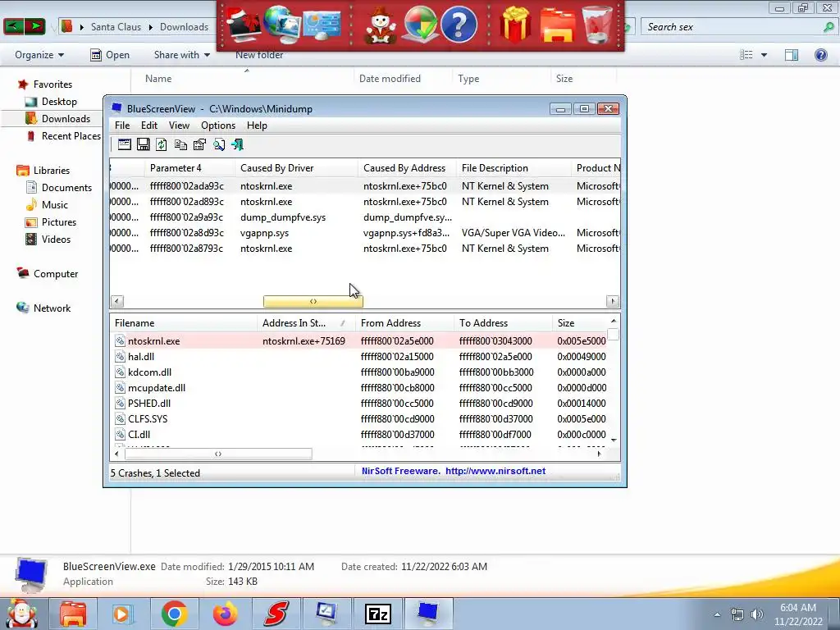This screenshot has width=840, height=630.
Task: Click the Explorer help question mark icon
Action: coord(820,55)
